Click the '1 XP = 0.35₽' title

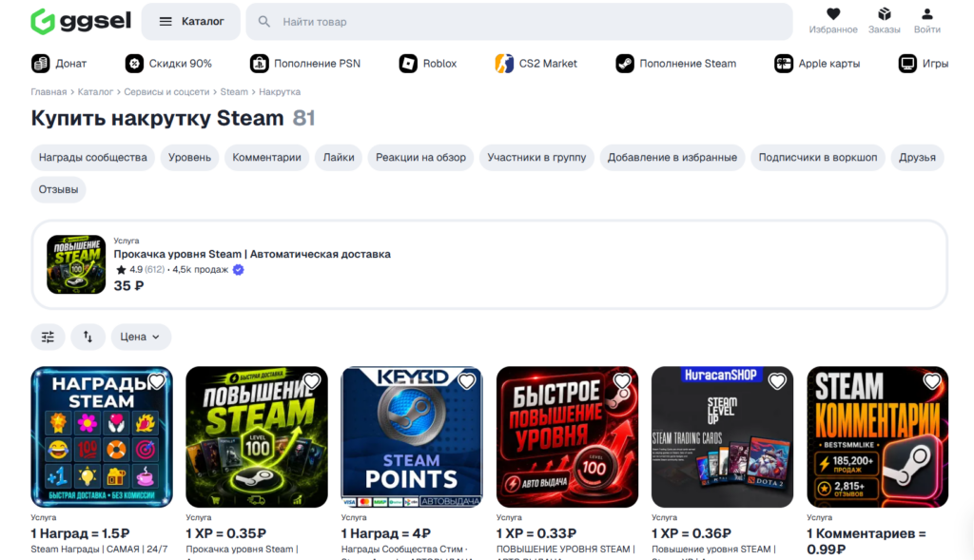click(226, 533)
